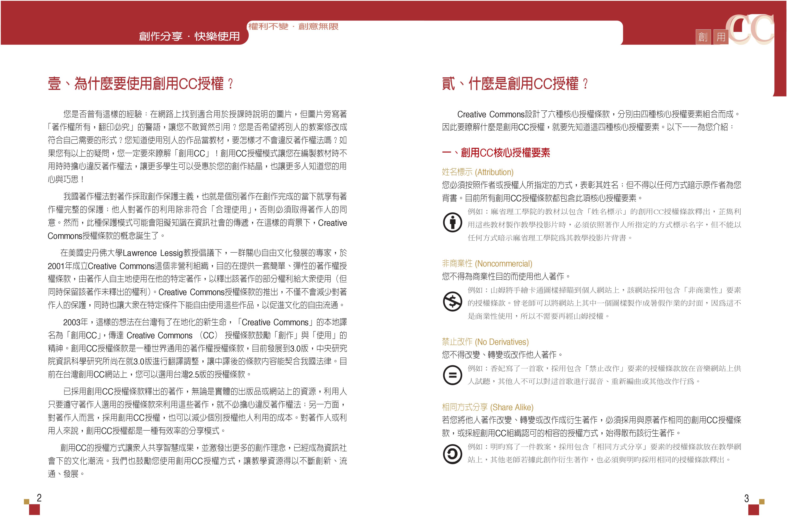Click heading 壹、為什麼要使用創用CC授權？
The image size is (787, 532).
point(141,84)
